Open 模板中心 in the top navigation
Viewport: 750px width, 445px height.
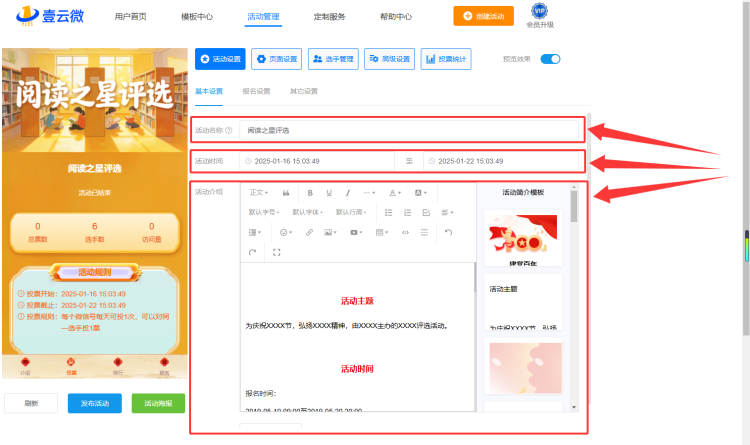click(x=197, y=17)
